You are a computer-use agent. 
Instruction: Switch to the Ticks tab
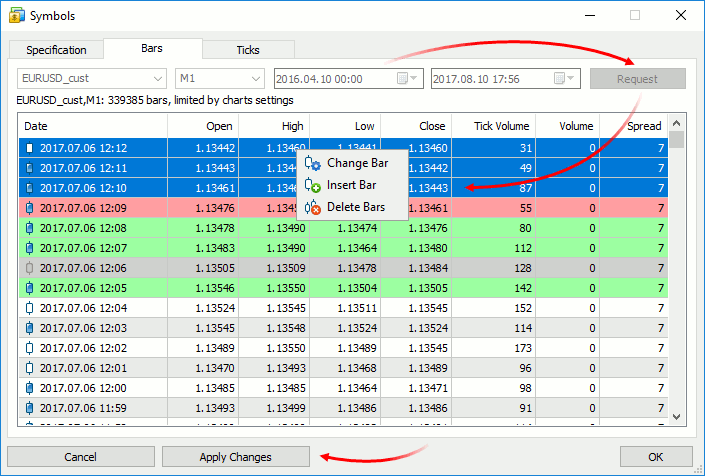click(248, 50)
